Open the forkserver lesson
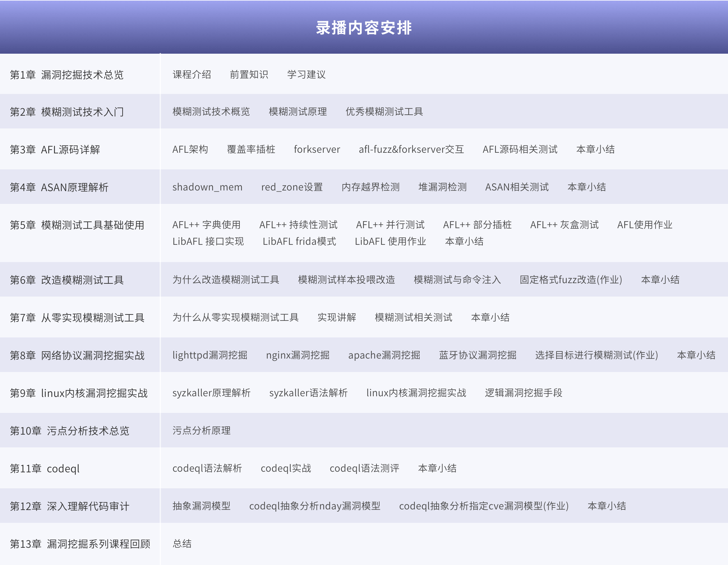Image resolution: width=728 pixels, height=565 pixels. click(317, 150)
